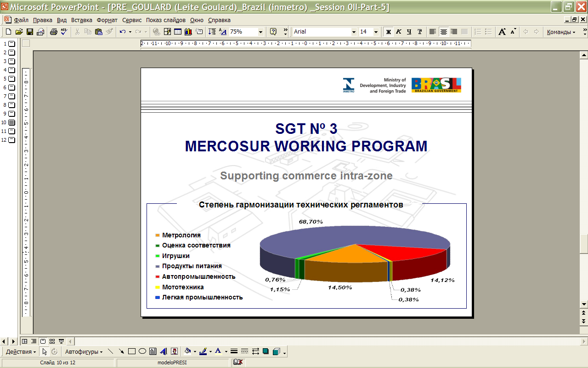
Task: Switch to slide sorter view
Action: tap(52, 341)
